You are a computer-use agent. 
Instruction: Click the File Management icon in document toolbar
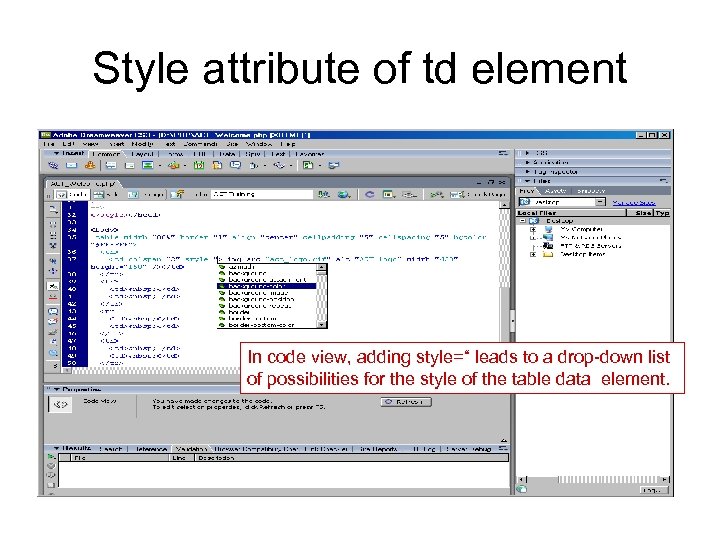(324, 195)
